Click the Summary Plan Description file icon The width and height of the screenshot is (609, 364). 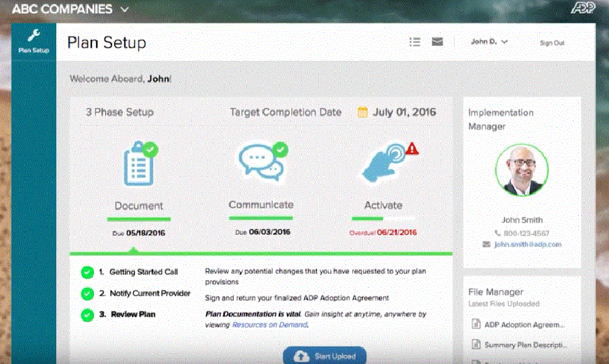pos(476,344)
